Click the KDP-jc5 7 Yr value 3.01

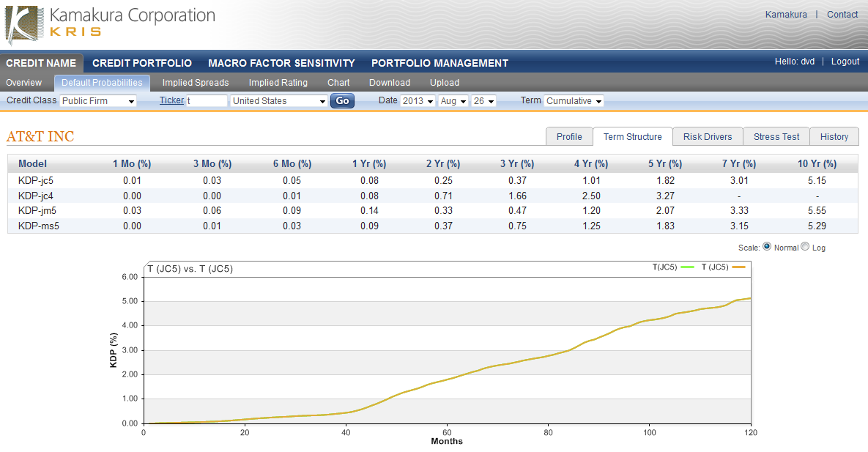click(x=739, y=180)
